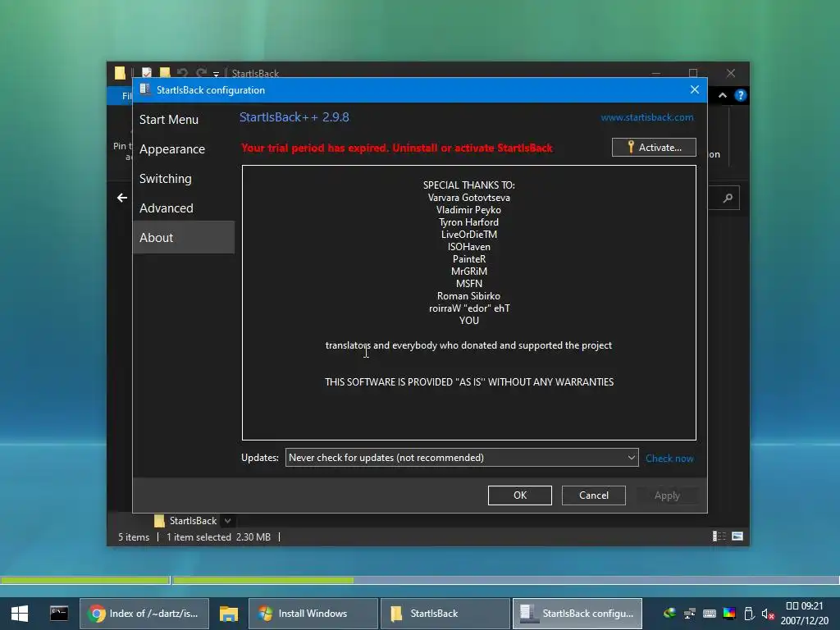
Task: Open Customize Quick Access Toolbar dropdown arrow
Action: click(216, 74)
